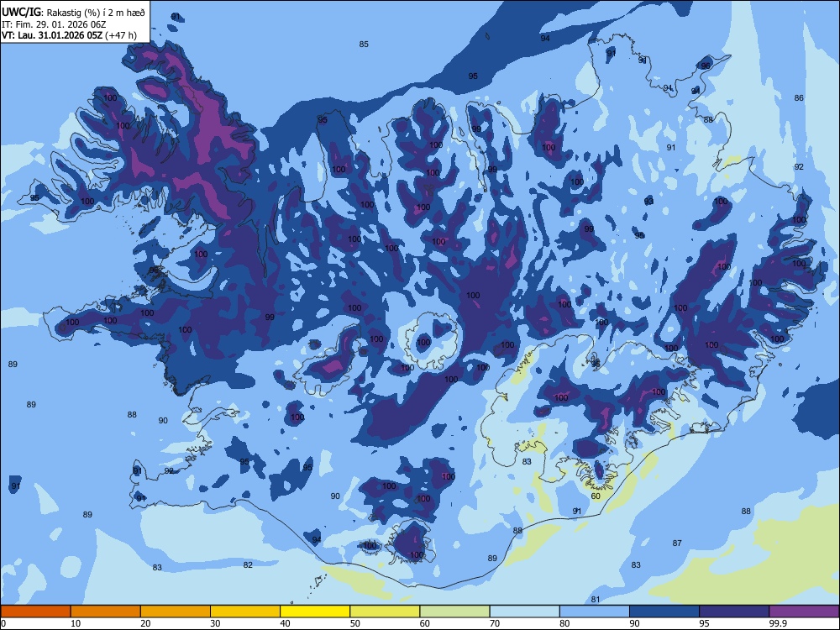The height and width of the screenshot is (630, 840).
Task: Click the 'IT: Fim. 29. 01. 2026 06Z' line
Action: [54, 24]
